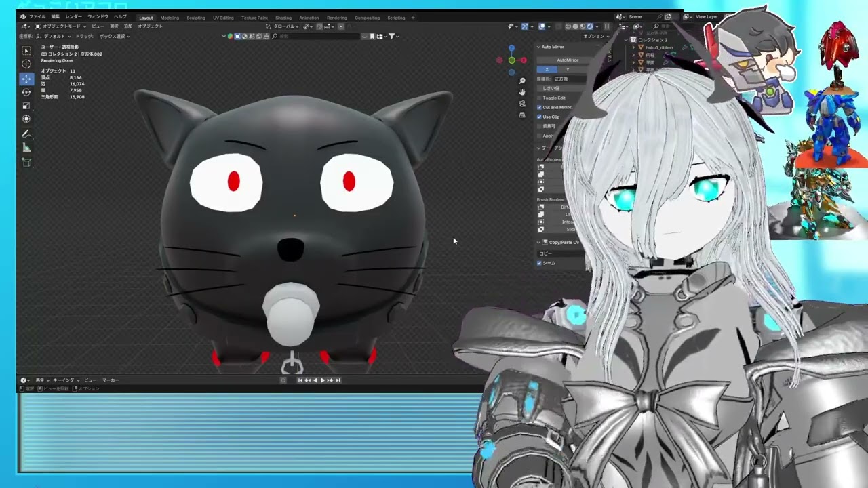Screen dimensions: 868x488
Task: Jump to timeline end button
Action: [x=338, y=380]
